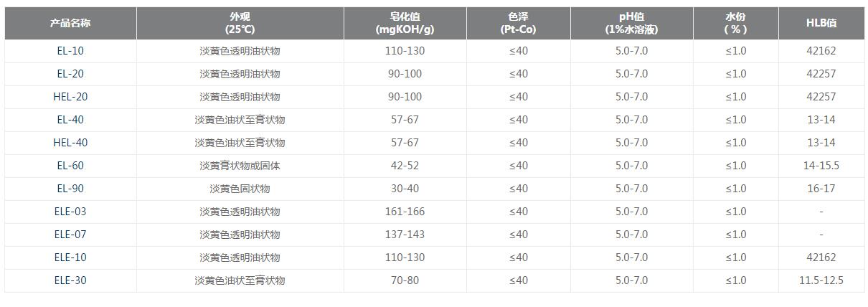Click the 161-166 saponification value cell

coord(405,212)
